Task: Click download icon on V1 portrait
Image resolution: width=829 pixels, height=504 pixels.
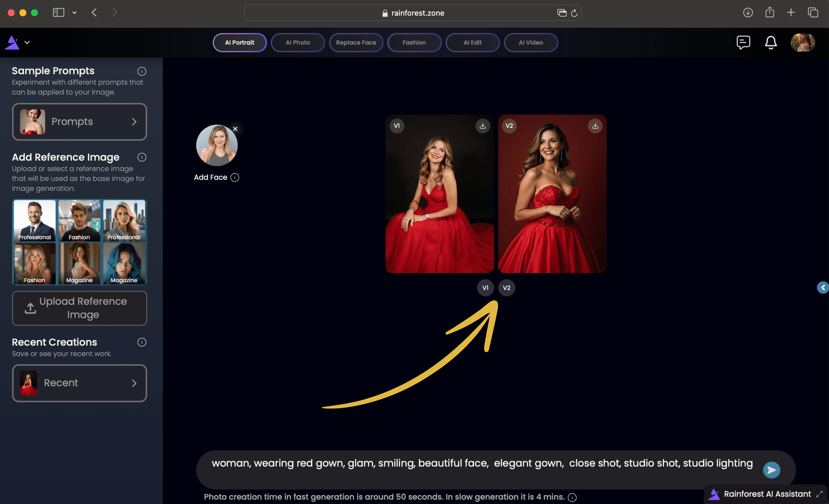Action: pyautogui.click(x=483, y=125)
